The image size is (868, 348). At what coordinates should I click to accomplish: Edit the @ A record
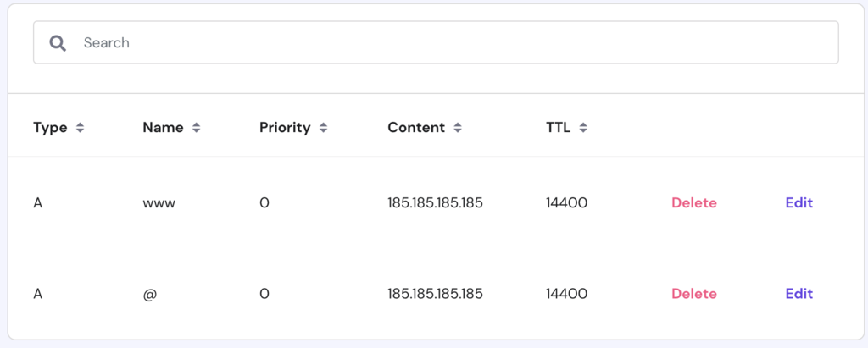click(798, 294)
